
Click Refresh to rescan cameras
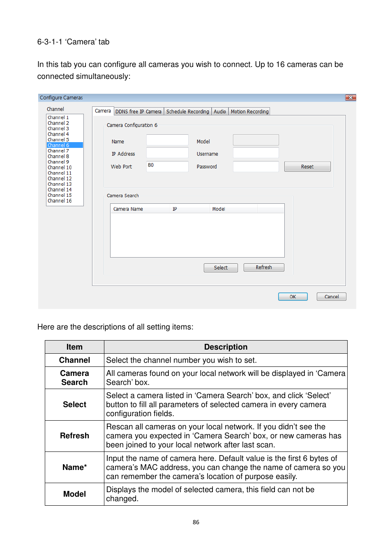pos(264,267)
